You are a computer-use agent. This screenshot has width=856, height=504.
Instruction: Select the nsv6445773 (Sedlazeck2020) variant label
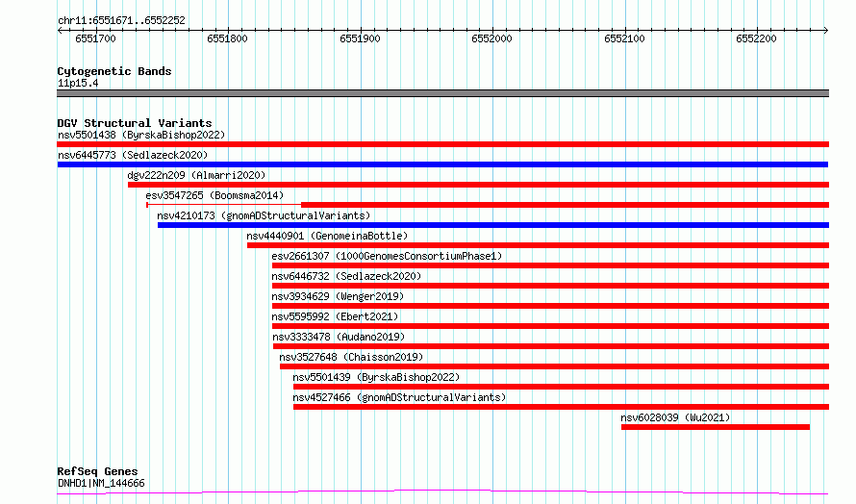[x=133, y=155]
